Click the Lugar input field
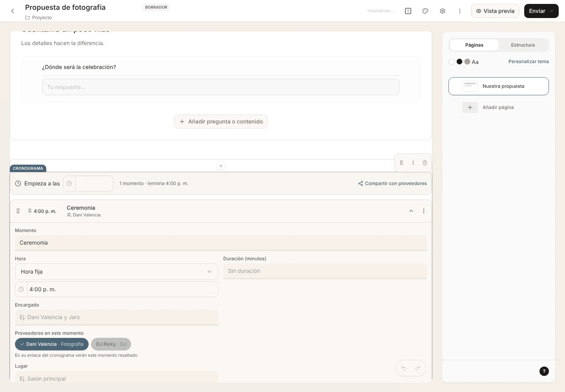 (117, 377)
